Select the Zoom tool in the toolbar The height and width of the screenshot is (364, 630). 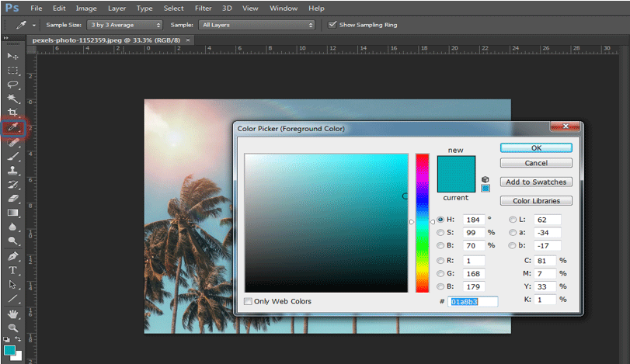click(13, 328)
